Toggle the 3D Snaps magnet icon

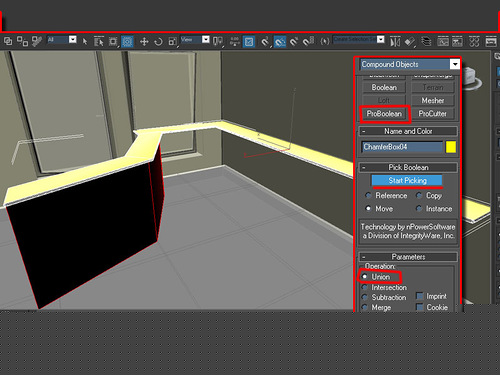(265, 41)
